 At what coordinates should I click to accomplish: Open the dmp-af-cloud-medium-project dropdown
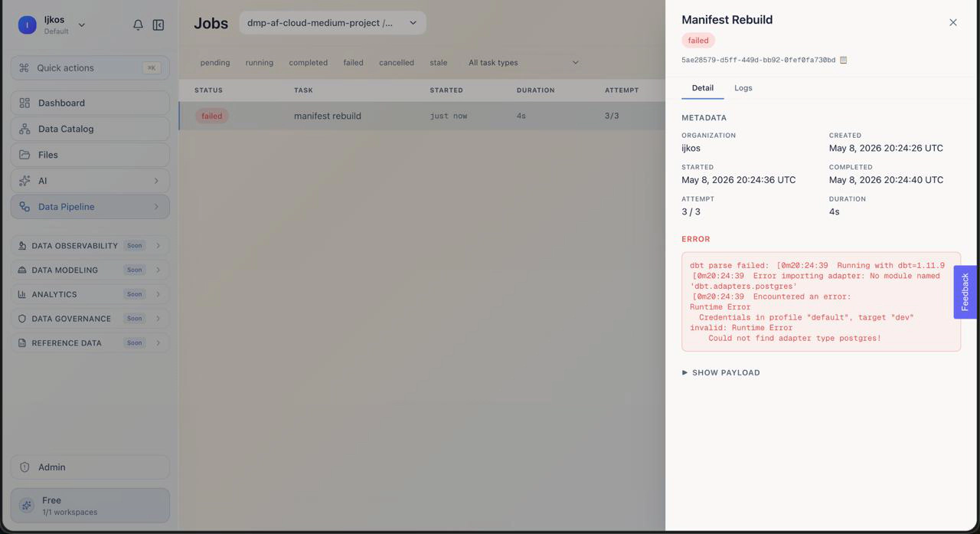(x=332, y=23)
